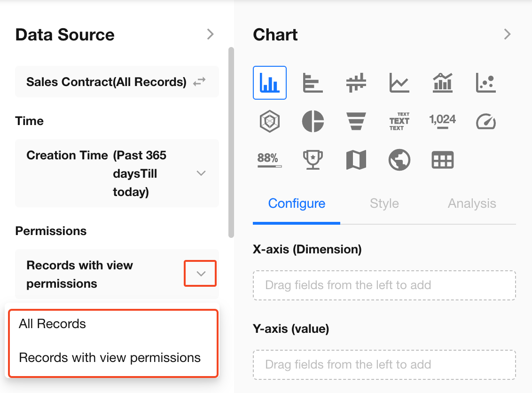
Task: Pick the line chart type
Action: coord(399,83)
